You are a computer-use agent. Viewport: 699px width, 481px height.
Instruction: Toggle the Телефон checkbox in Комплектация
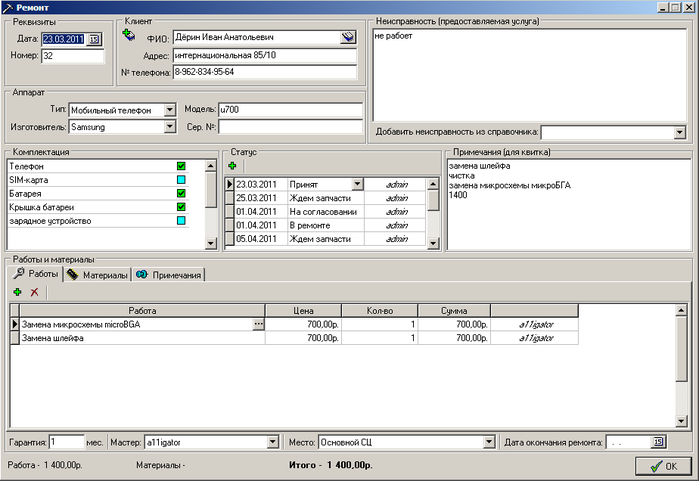181,166
